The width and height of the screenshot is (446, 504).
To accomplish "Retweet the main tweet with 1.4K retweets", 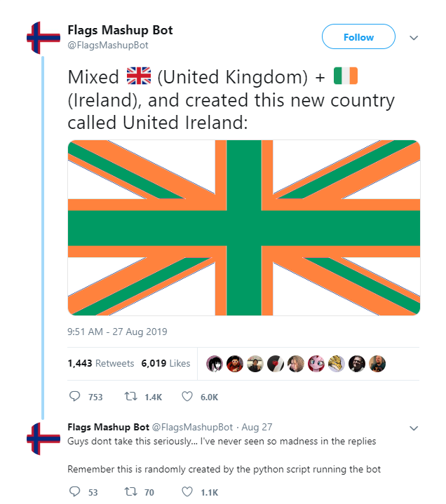I will click(131, 396).
